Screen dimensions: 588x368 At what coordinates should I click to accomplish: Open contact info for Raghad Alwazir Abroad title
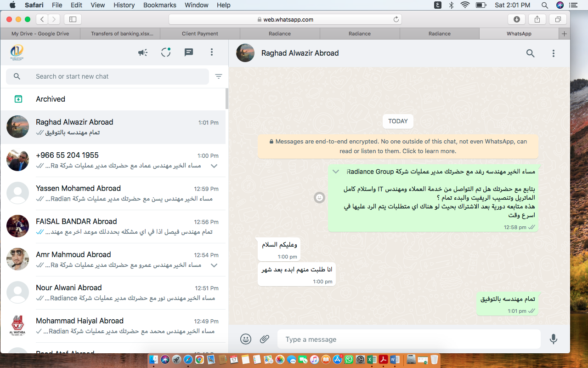click(300, 53)
